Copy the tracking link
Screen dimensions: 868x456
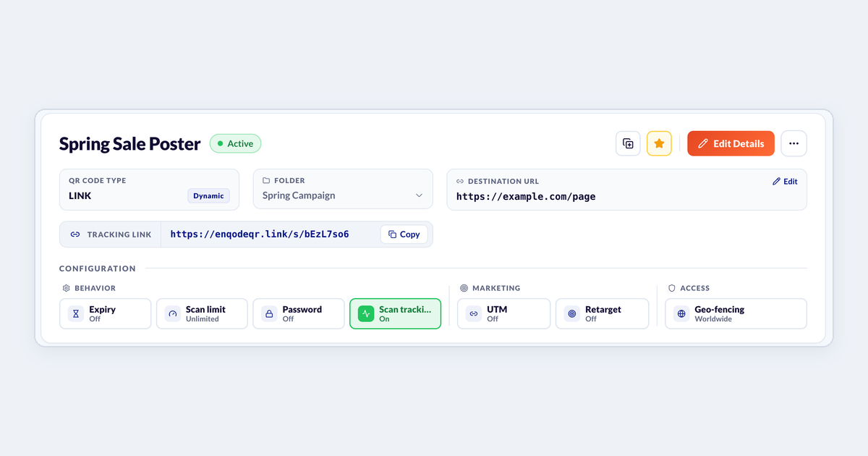click(404, 235)
